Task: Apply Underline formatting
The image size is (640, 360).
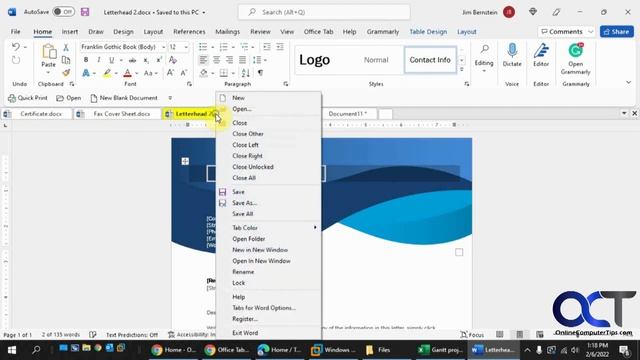Action: (x=111, y=60)
